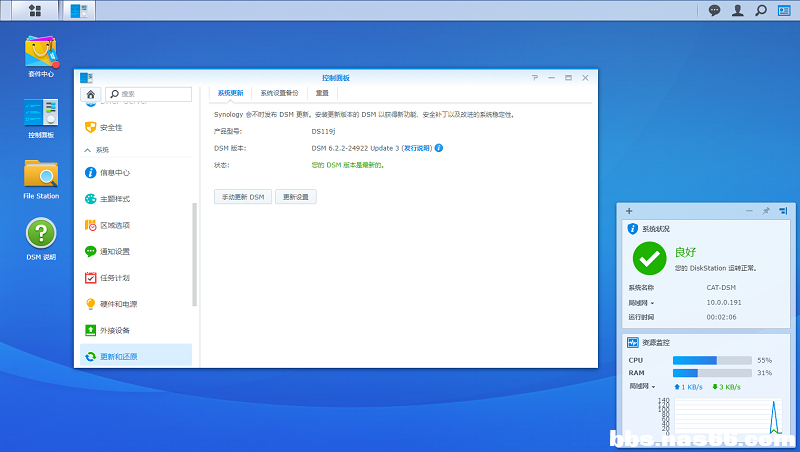The image size is (800, 452).
Task: Add a widget with the plus icon
Action: click(629, 211)
